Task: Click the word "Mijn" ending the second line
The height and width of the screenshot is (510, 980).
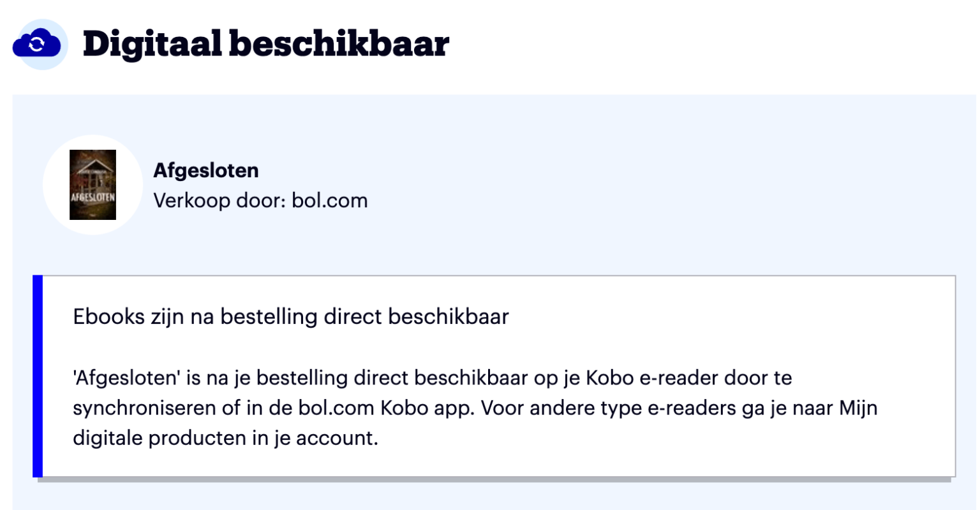Action: tap(858, 408)
